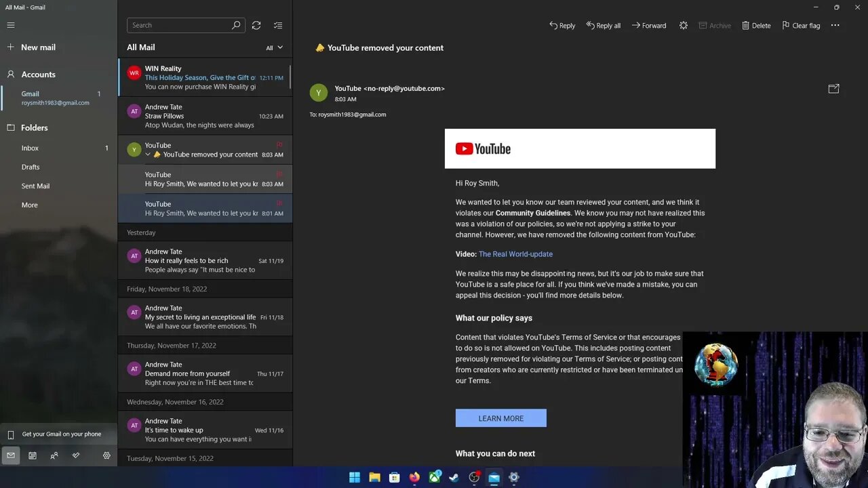This screenshot has width=868, height=488.
Task: Collapse the YouTube conversation chevron
Action: click(x=148, y=155)
